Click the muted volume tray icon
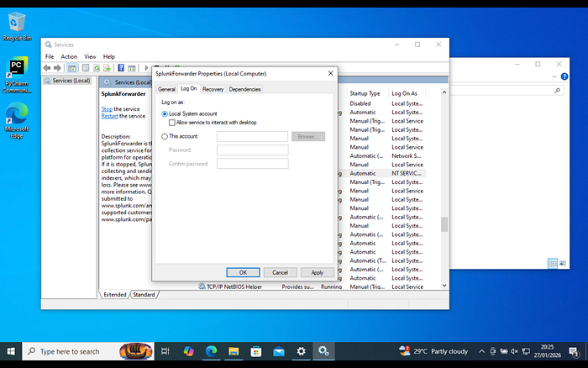The height and width of the screenshot is (368, 588). click(x=514, y=351)
